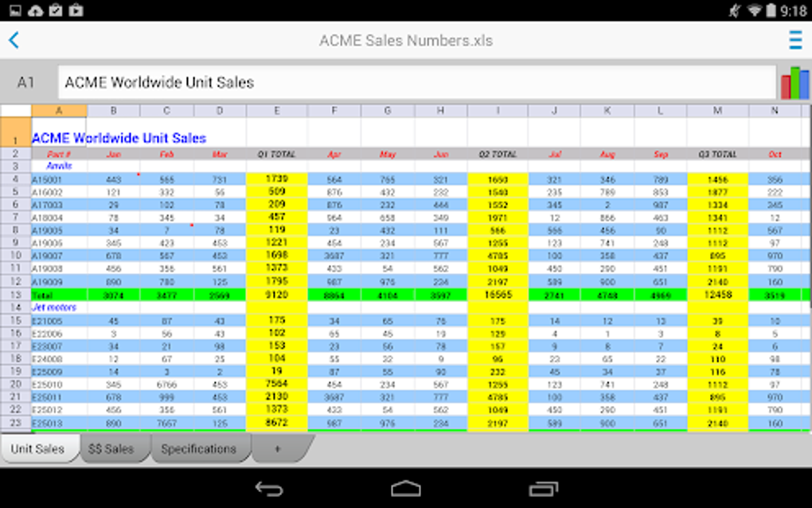The width and height of the screenshot is (812, 508).
Task: Select the E25013 part number cell
Action: (59, 423)
